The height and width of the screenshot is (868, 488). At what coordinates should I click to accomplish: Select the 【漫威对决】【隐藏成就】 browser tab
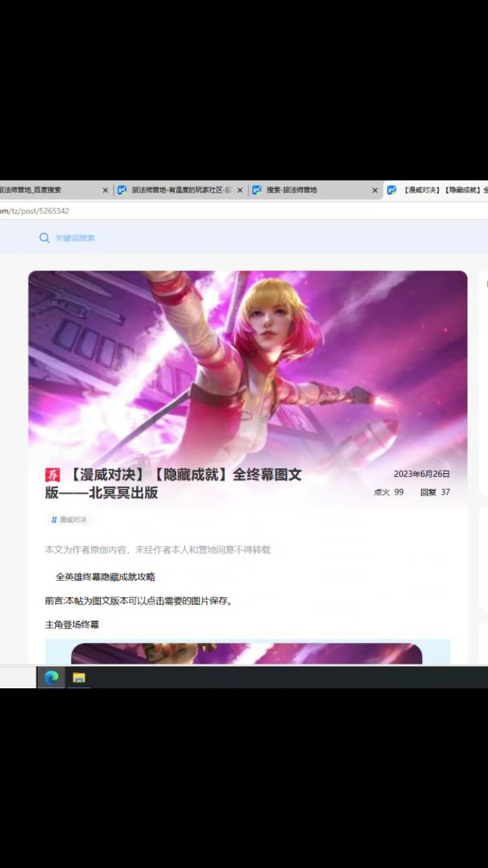[x=436, y=191]
